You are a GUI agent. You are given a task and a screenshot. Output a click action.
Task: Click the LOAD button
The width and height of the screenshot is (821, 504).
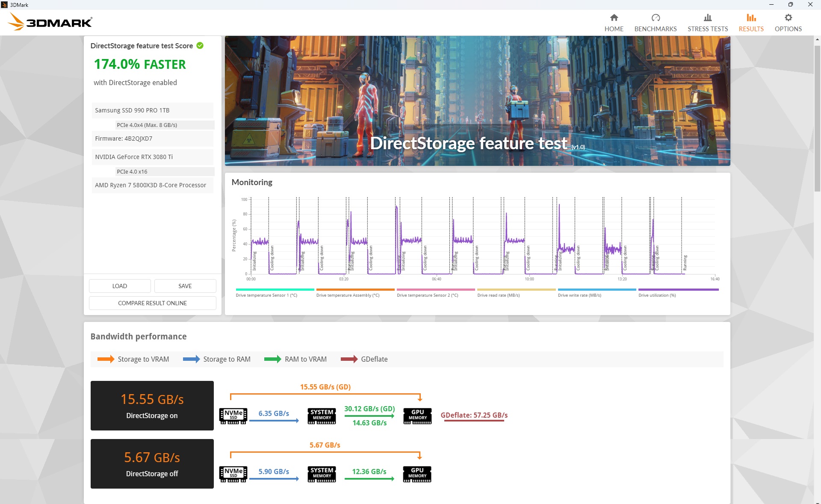click(120, 286)
